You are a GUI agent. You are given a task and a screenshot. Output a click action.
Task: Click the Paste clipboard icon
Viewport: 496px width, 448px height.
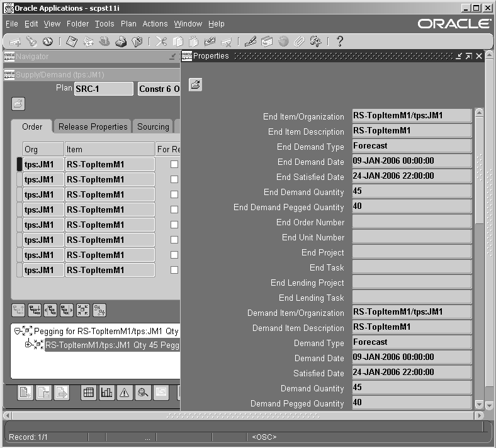click(194, 42)
